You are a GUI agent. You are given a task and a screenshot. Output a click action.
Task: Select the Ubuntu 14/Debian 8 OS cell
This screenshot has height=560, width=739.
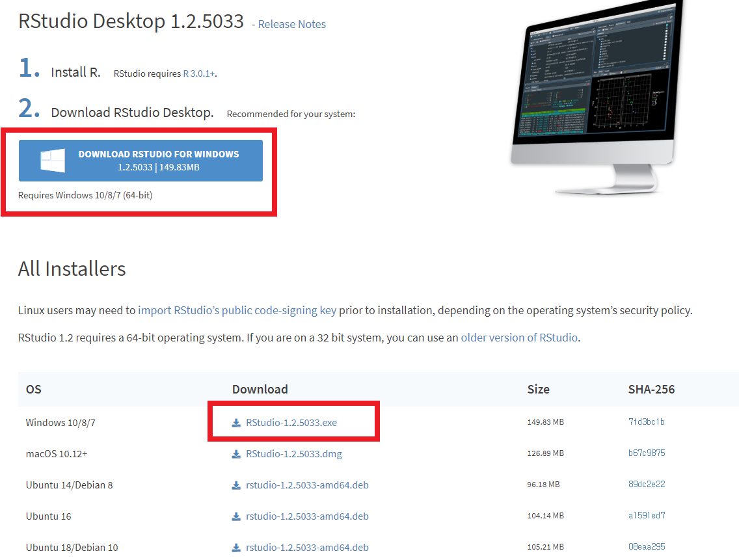[x=69, y=485]
